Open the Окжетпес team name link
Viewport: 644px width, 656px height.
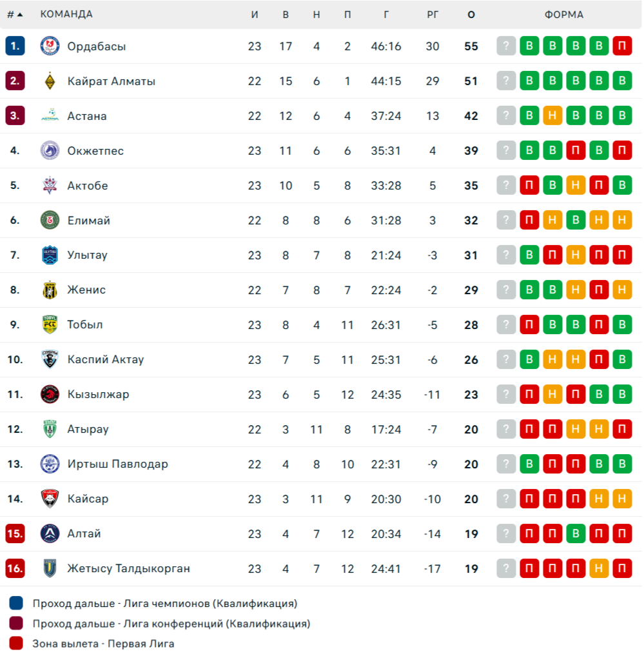click(x=95, y=150)
